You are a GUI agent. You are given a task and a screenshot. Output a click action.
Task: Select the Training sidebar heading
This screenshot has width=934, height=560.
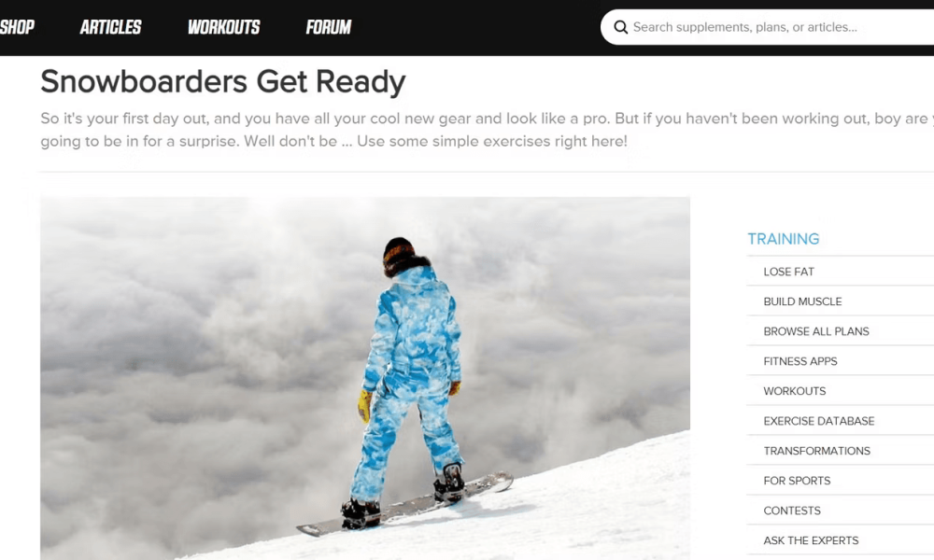click(x=784, y=239)
